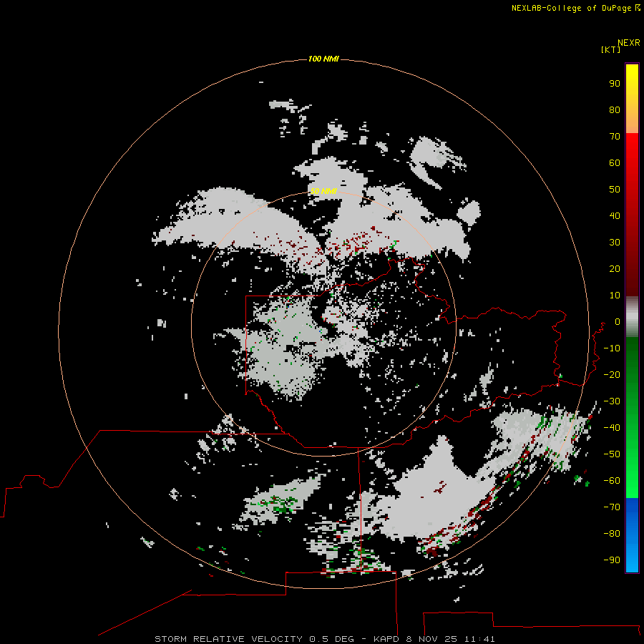
Task: Click the 50 NMI range ring label
Action: [x=323, y=191]
